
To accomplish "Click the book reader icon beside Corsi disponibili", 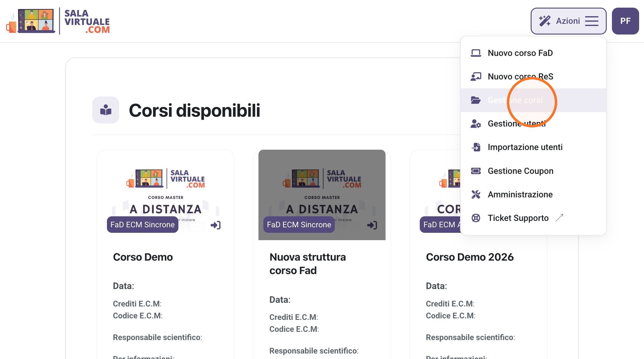I will click(106, 110).
